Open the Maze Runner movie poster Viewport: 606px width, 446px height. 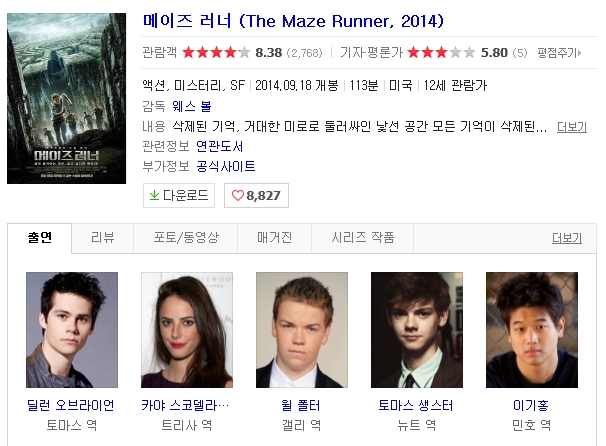[x=66, y=99]
